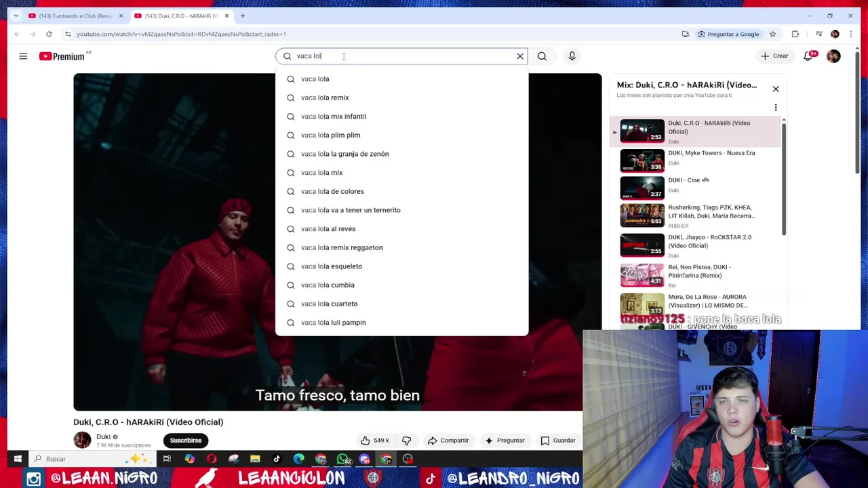Play "Rei, Neo Pistea, DUKI - Pininfarina (Remix)"
Image resolution: width=868 pixels, height=488 pixels.
point(695,275)
